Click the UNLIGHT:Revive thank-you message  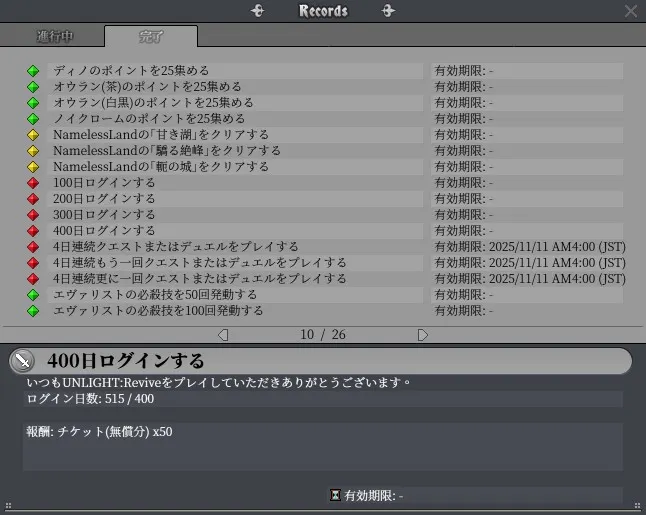tap(219, 383)
